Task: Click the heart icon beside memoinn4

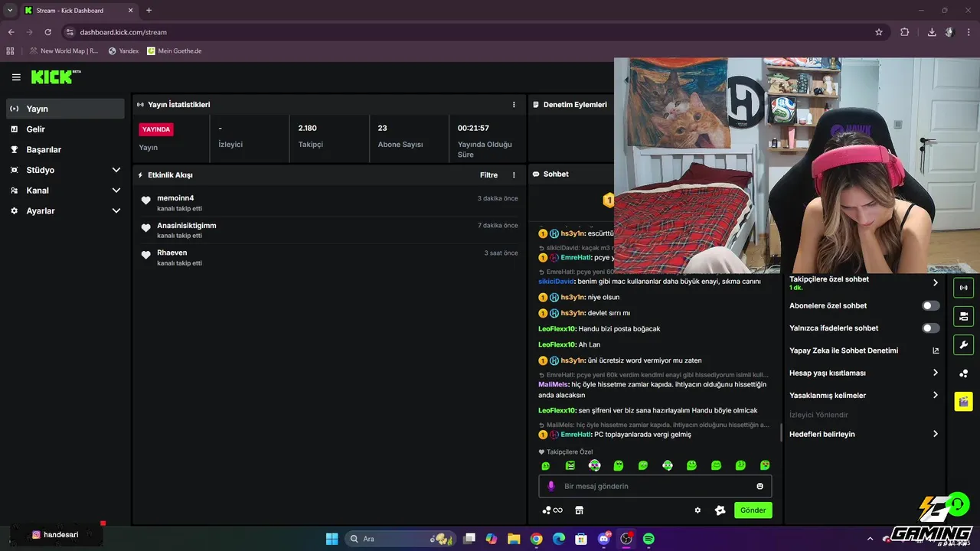Action: 146,201
